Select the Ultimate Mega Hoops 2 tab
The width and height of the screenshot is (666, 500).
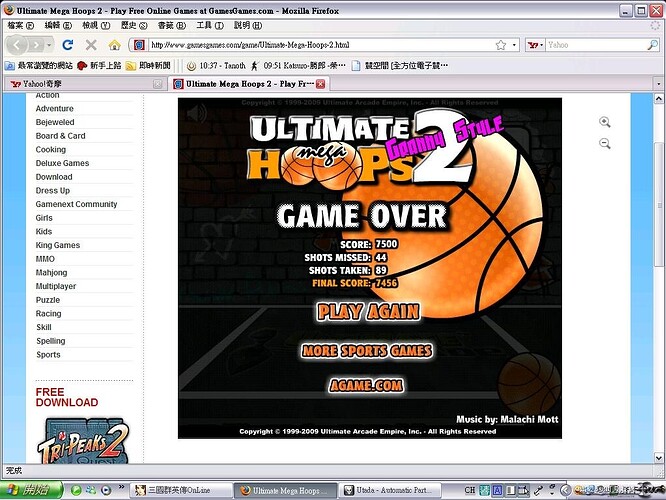point(248,84)
